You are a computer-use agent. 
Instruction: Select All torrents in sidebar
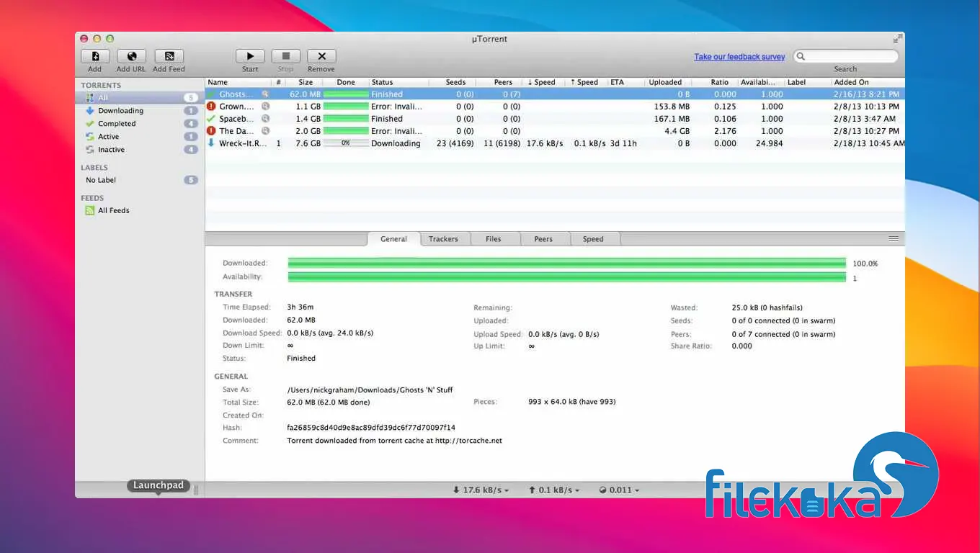pos(140,97)
